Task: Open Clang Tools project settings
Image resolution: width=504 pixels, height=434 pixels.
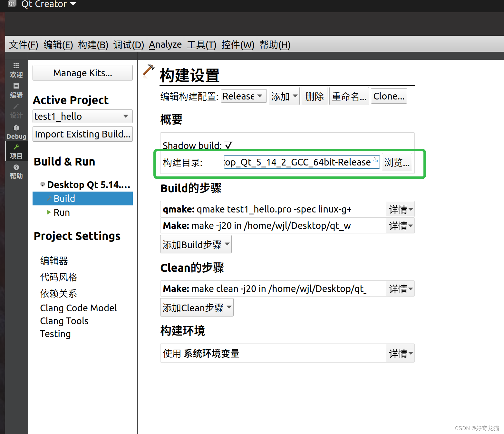Action: click(64, 321)
